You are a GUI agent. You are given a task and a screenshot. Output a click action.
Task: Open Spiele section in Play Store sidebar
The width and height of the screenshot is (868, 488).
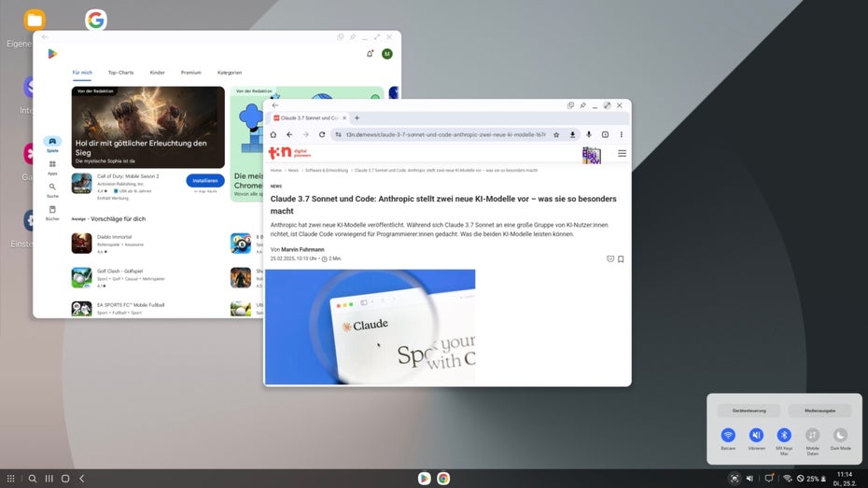[x=52, y=145]
